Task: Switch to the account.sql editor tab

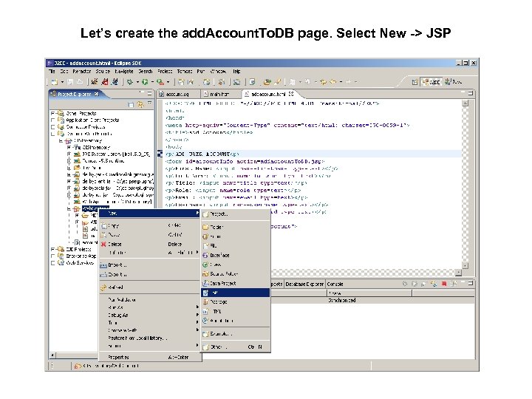Action: coord(177,94)
